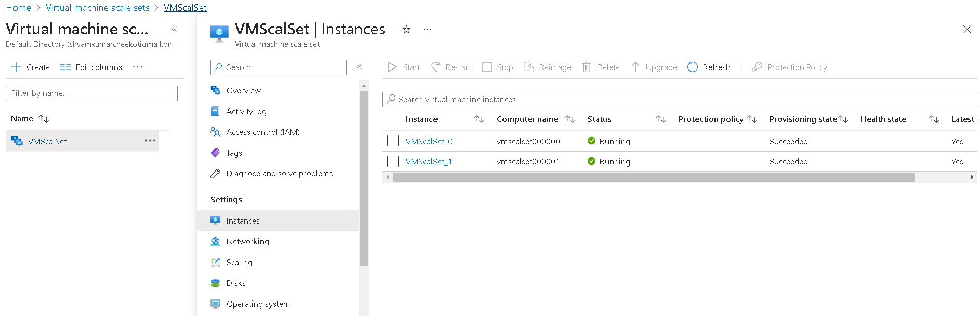The width and height of the screenshot is (980, 316).
Task: Click the Filter by name field
Action: pyautogui.click(x=91, y=93)
